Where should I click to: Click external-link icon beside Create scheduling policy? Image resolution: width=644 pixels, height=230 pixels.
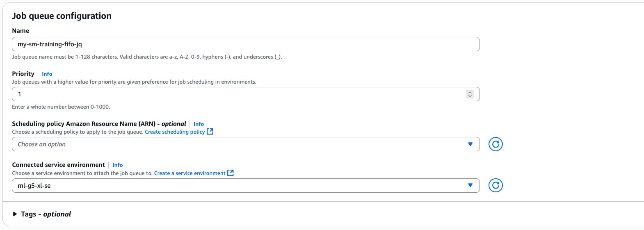210,132
